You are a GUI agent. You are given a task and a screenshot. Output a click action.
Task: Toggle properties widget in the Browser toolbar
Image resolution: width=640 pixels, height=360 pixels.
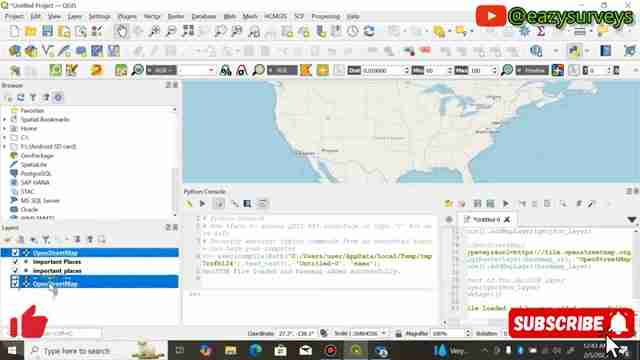click(x=58, y=98)
